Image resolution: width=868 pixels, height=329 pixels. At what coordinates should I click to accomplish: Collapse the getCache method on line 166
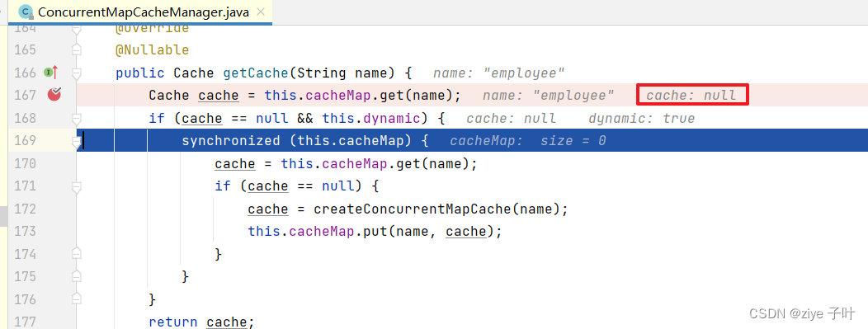77,73
